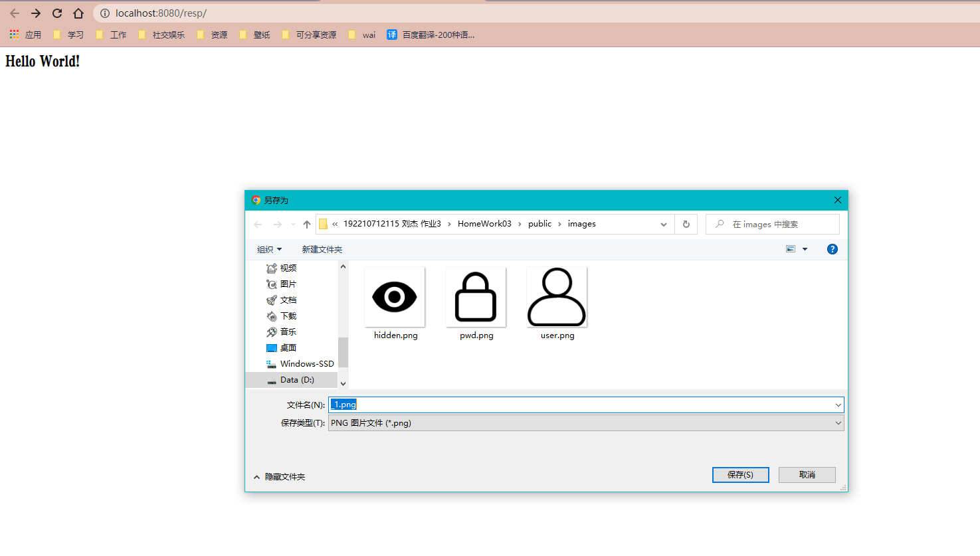This screenshot has width=980, height=556.
Task: Open the address path history dropdown
Action: pos(663,225)
